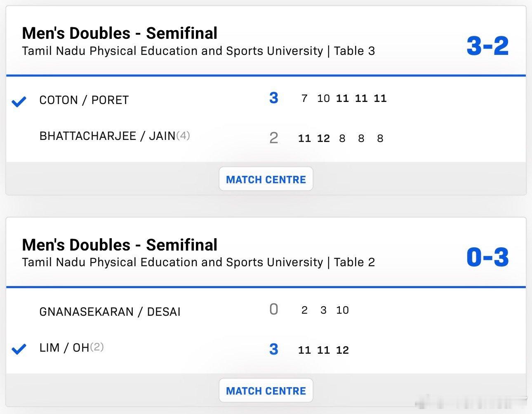
Task: Open Match Centre for the Table 3 semifinal
Action: click(266, 179)
